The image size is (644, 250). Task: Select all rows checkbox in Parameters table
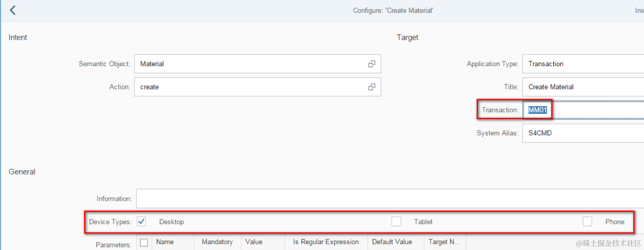point(144,242)
